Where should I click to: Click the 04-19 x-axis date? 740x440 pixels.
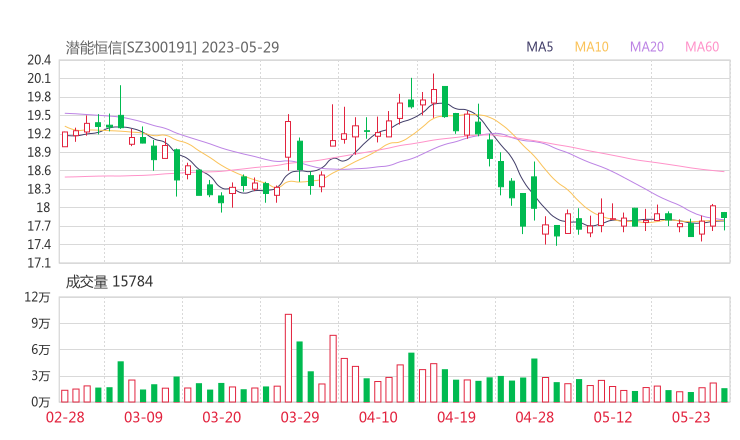click(456, 417)
